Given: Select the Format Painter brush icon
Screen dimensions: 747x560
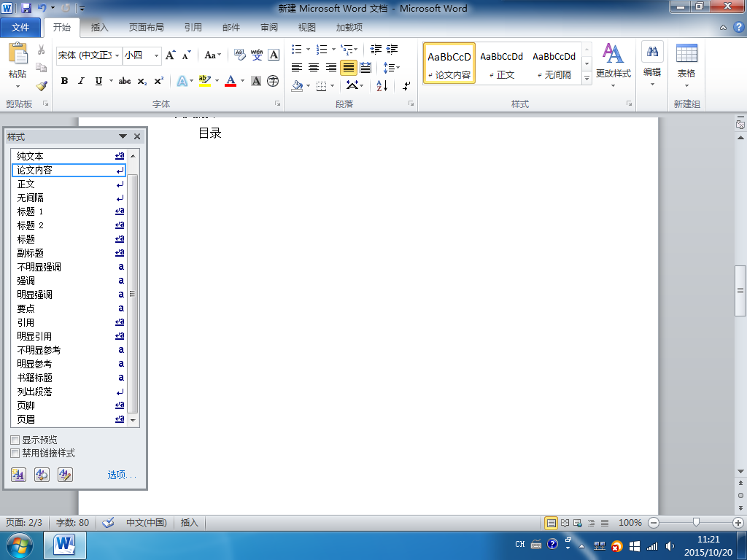Looking at the screenshot, I should click(42, 86).
